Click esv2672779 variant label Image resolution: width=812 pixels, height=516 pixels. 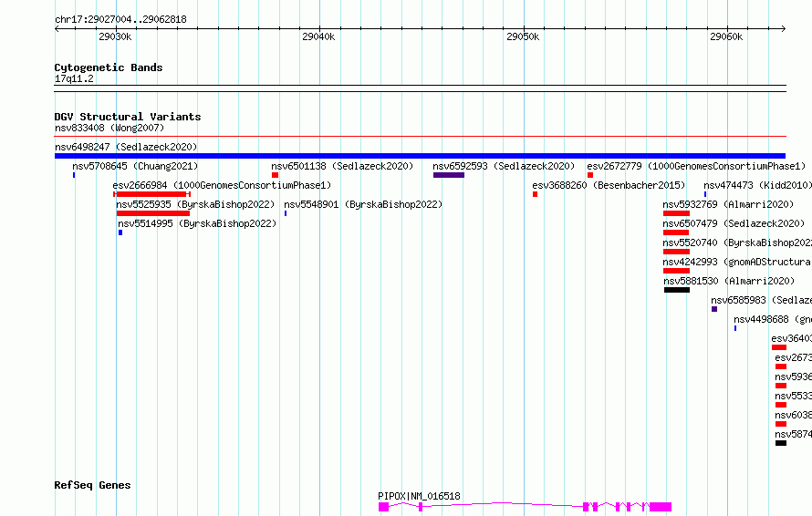coord(696,166)
